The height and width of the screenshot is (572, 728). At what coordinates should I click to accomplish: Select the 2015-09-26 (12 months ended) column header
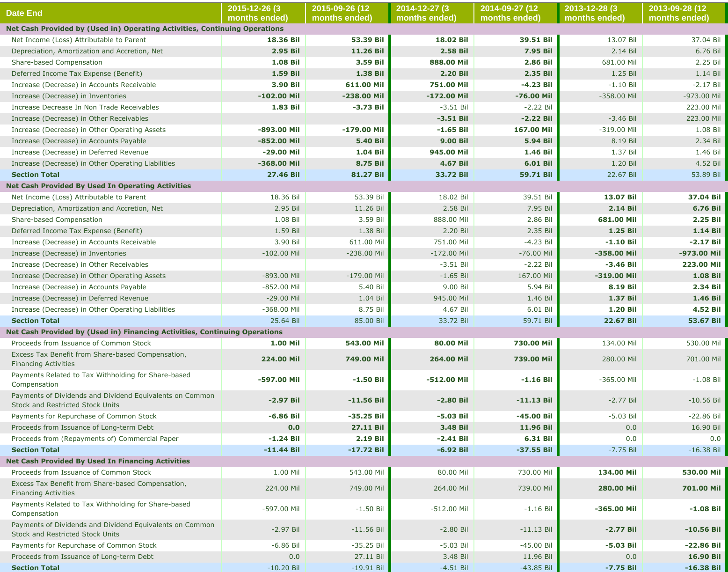[347, 13]
